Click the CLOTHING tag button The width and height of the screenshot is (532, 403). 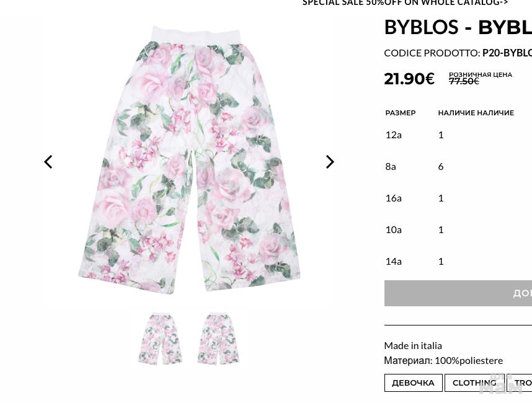[474, 383]
